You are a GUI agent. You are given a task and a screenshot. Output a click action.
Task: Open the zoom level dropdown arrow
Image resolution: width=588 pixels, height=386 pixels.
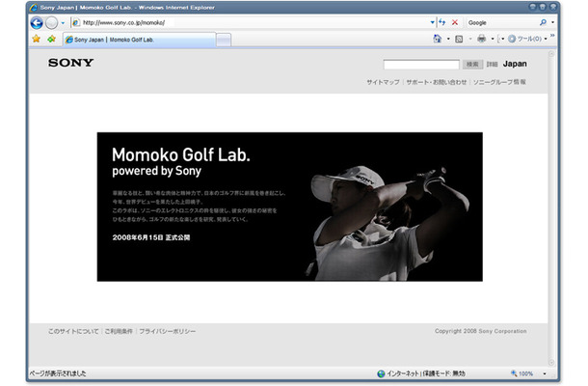(545, 373)
